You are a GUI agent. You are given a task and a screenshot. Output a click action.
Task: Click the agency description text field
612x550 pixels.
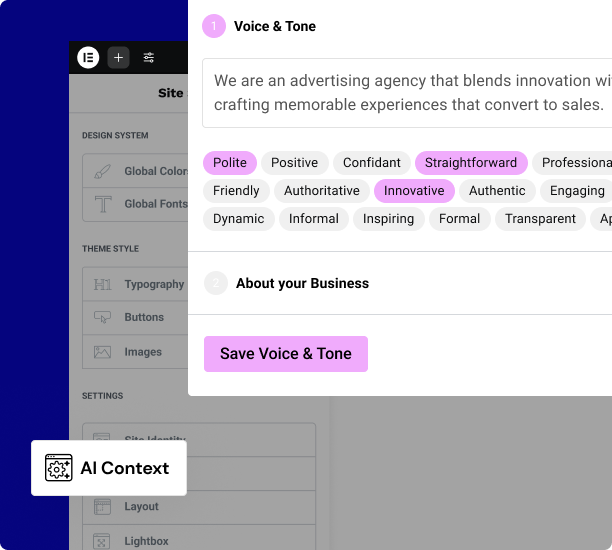408,93
